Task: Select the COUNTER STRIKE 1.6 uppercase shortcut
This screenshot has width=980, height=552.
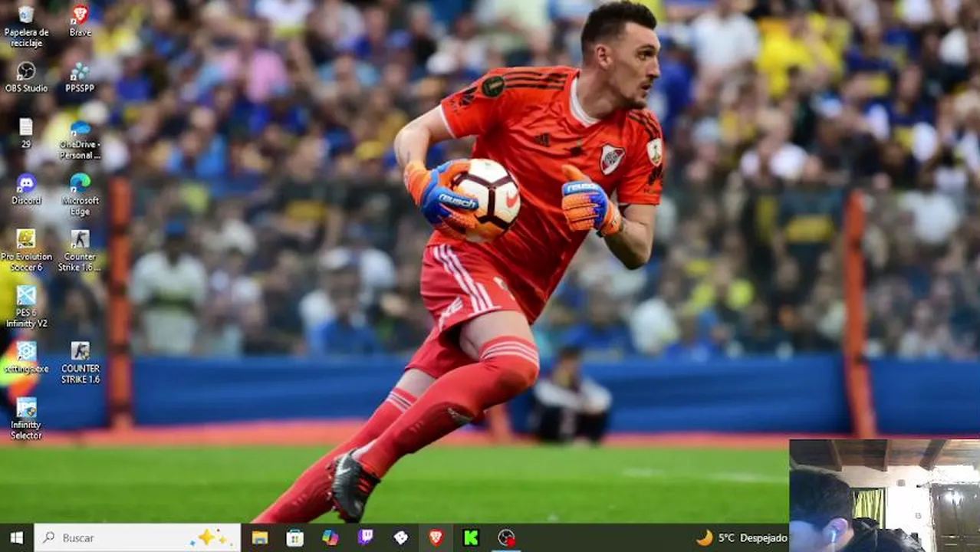Action: click(x=80, y=363)
